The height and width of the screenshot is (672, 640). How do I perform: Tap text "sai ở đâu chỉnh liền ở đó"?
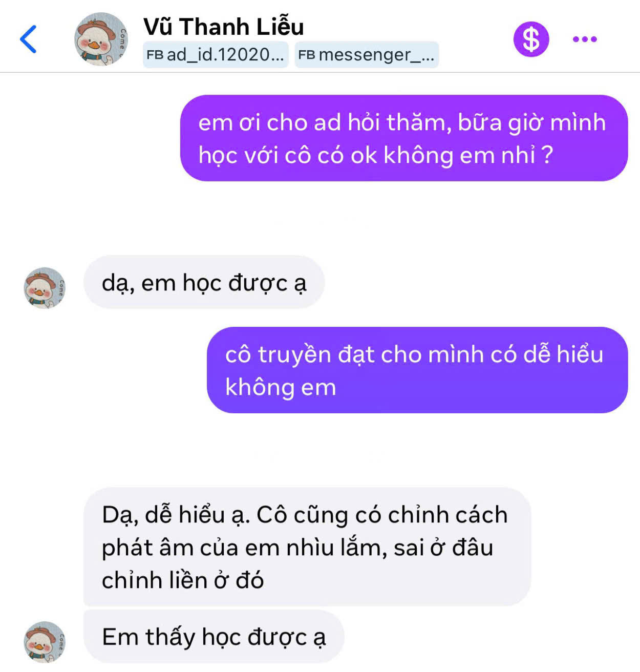(x=297, y=563)
